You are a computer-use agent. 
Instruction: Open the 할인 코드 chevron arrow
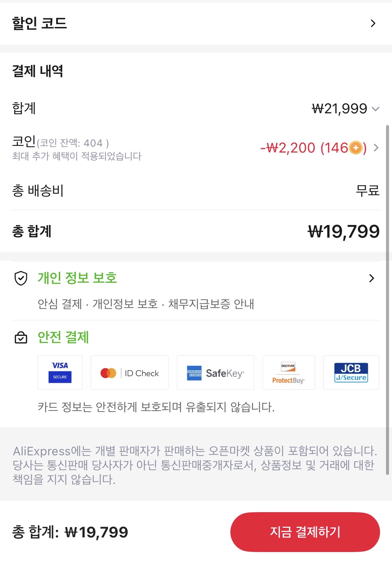pos(373,23)
